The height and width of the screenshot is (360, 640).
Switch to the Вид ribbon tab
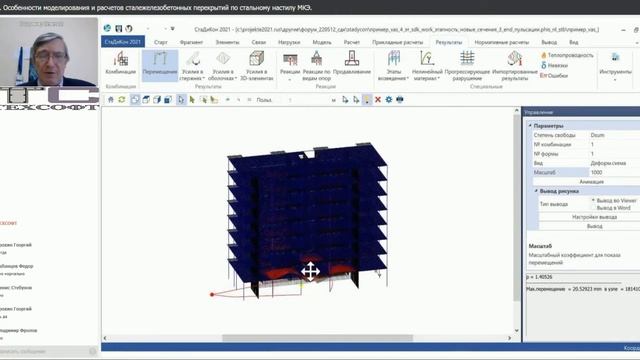(x=573, y=42)
